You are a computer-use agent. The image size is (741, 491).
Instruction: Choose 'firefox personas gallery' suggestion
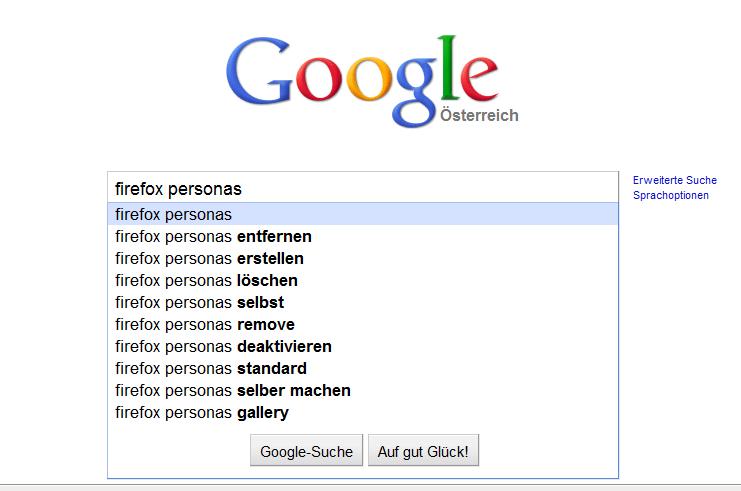201,412
